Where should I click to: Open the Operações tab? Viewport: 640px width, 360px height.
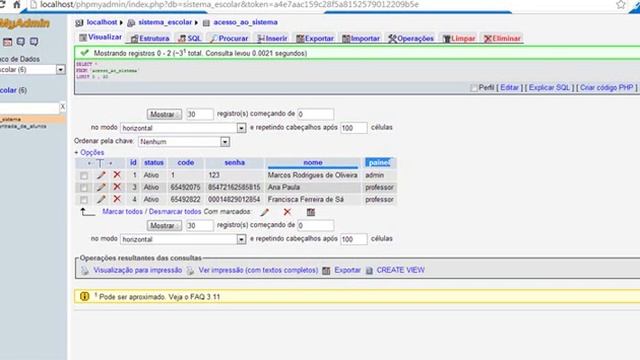411,38
